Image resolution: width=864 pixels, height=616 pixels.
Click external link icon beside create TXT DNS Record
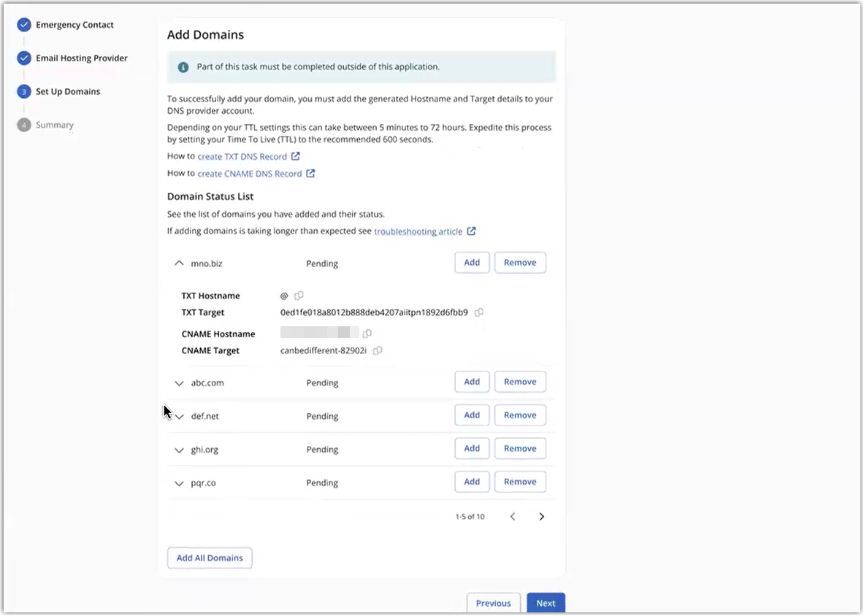tap(295, 156)
